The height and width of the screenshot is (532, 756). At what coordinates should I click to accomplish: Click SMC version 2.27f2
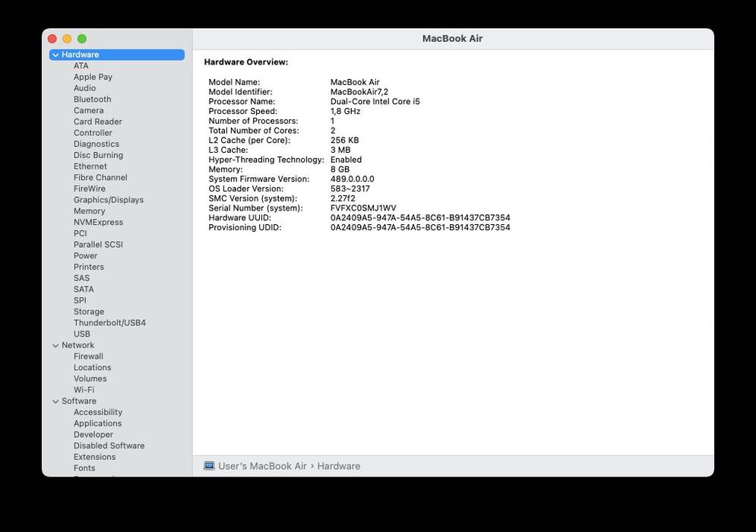[x=343, y=198]
